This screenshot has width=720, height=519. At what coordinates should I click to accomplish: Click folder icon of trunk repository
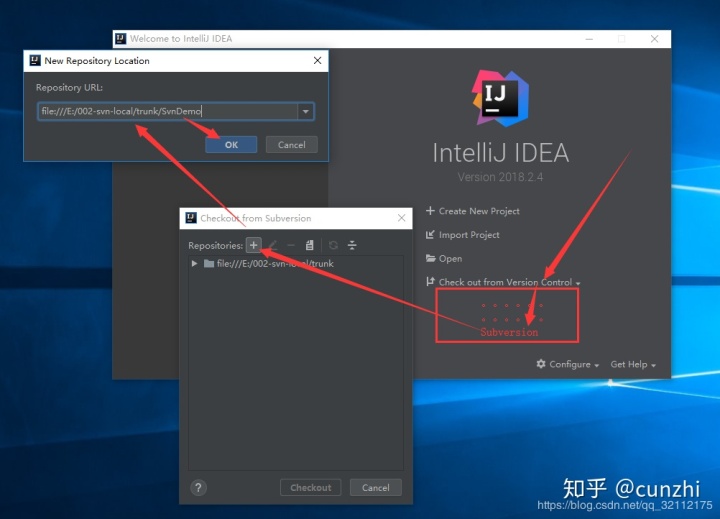click(209, 263)
